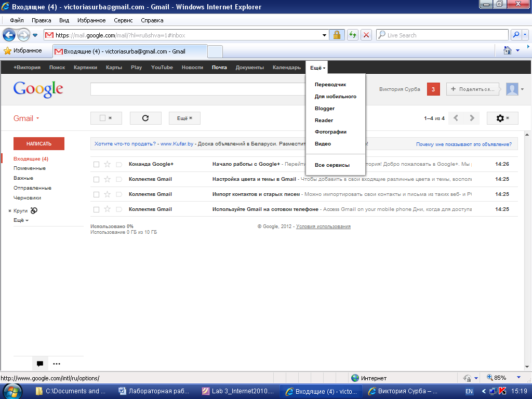Click the Windows Start orb
Image resolution: width=532 pixels, height=399 pixels.
13,392
